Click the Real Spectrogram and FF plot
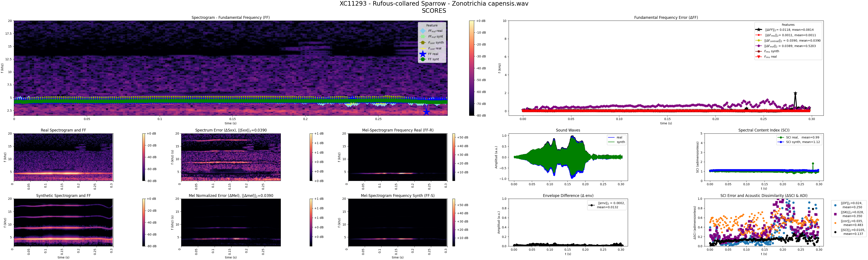 click(63, 157)
